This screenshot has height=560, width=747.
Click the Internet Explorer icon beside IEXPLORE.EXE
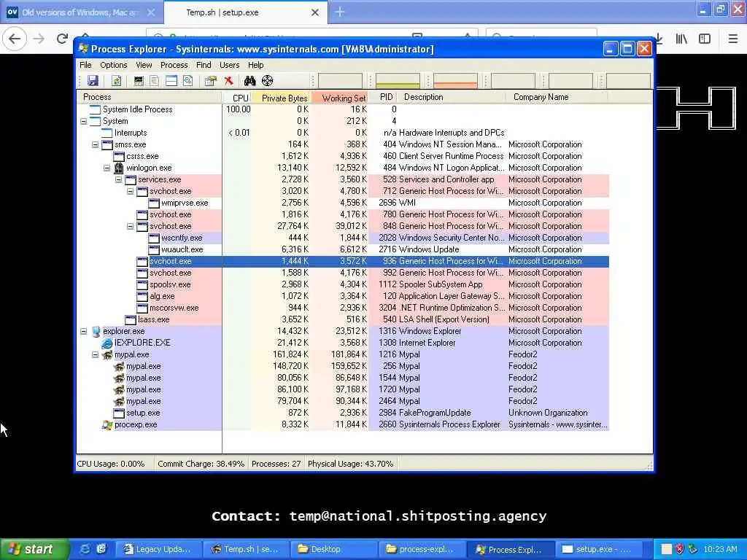[107, 343]
